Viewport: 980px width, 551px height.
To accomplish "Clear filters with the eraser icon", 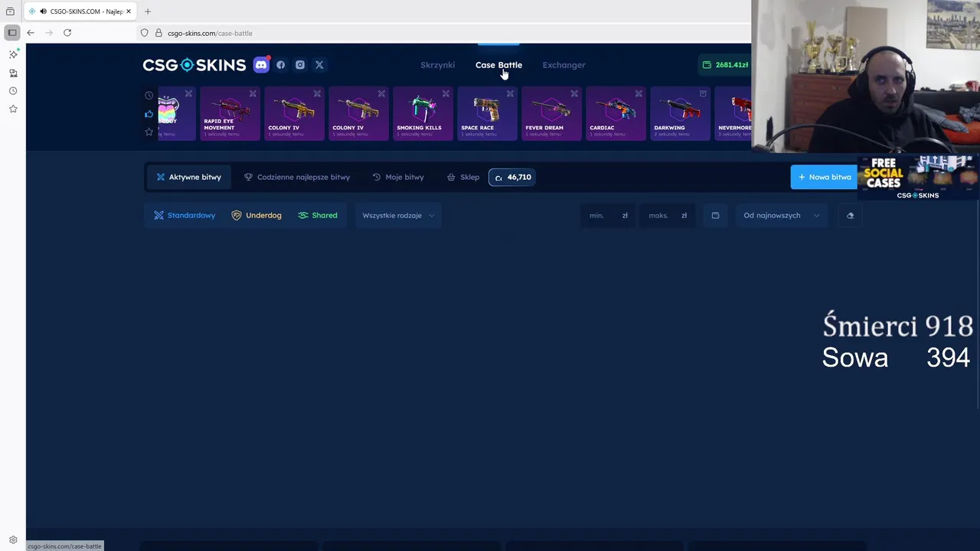I will [850, 215].
